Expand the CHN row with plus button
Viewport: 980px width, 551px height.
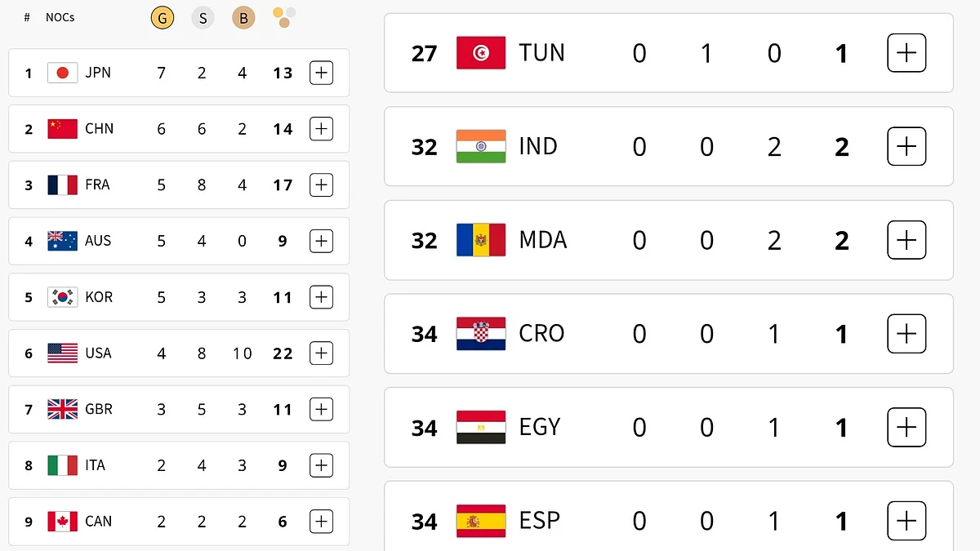(322, 129)
